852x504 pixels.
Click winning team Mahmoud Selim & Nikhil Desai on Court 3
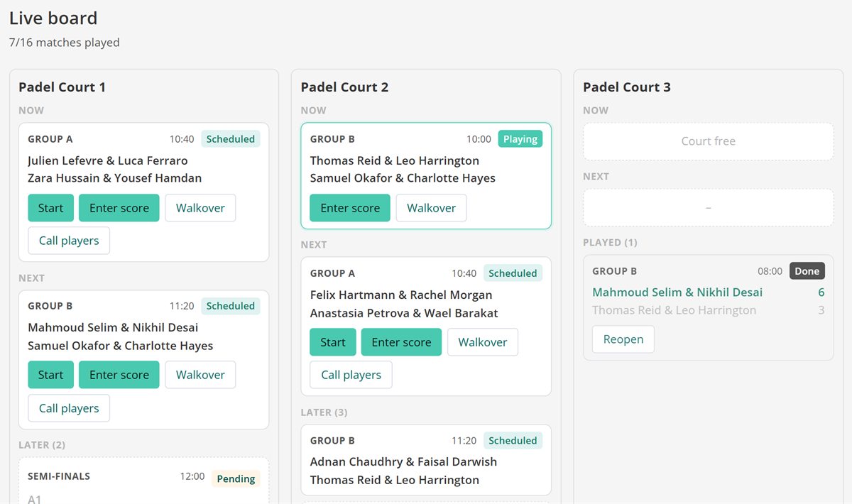[x=677, y=292]
